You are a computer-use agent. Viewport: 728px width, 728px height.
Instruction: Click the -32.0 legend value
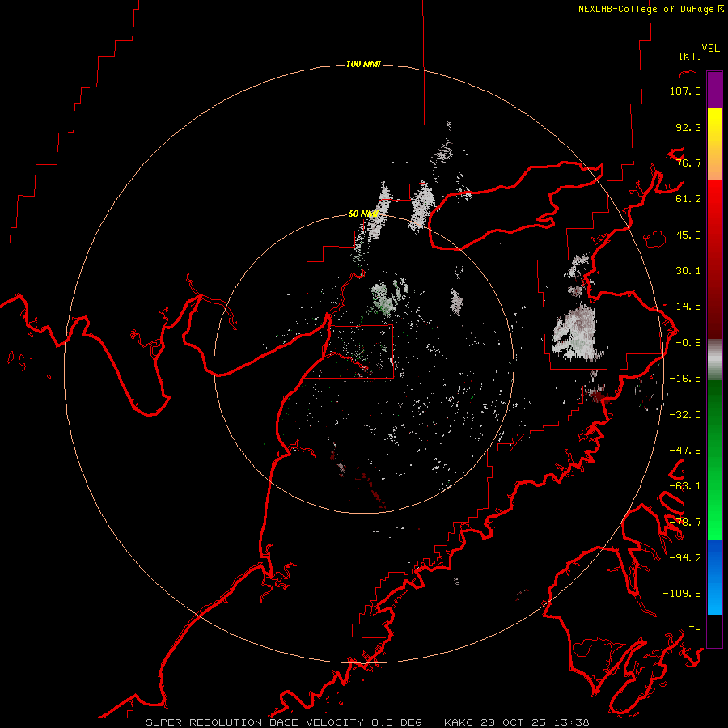[x=685, y=415]
